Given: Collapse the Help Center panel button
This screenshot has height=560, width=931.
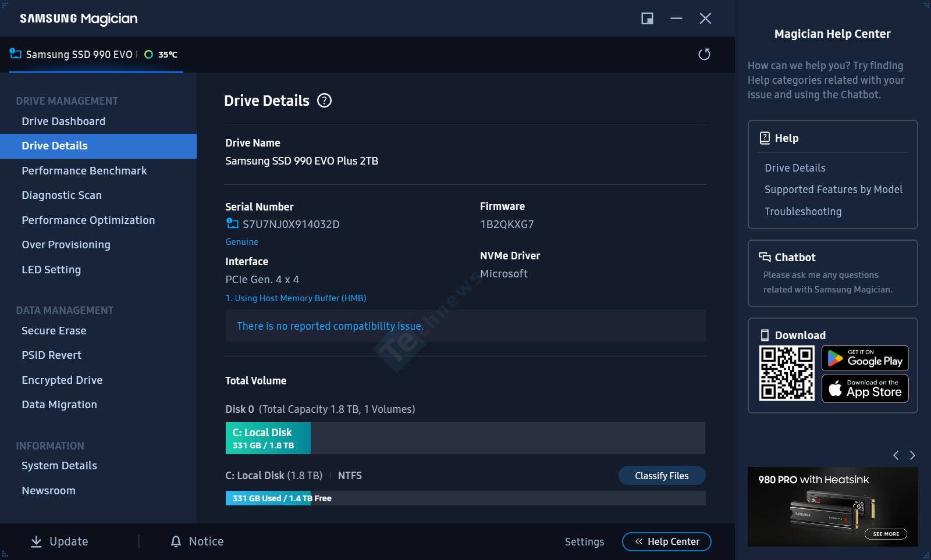Looking at the screenshot, I should pyautogui.click(x=667, y=541).
